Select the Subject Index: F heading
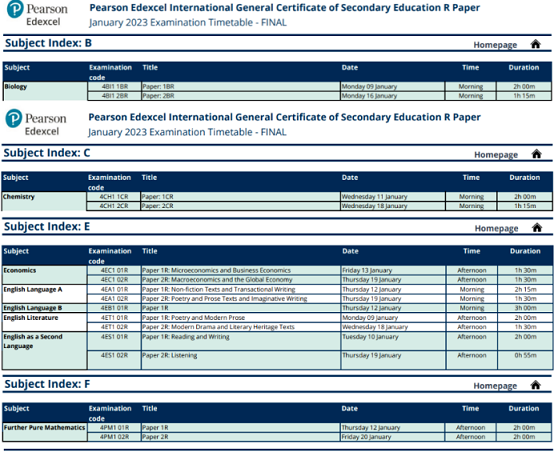The width and height of the screenshot is (554, 452). click(47, 384)
